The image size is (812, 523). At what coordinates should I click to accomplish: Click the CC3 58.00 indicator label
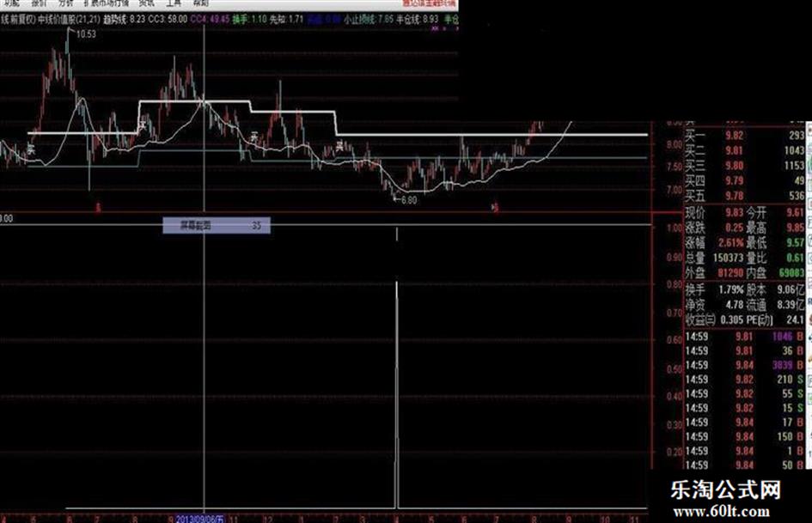pyautogui.click(x=168, y=20)
